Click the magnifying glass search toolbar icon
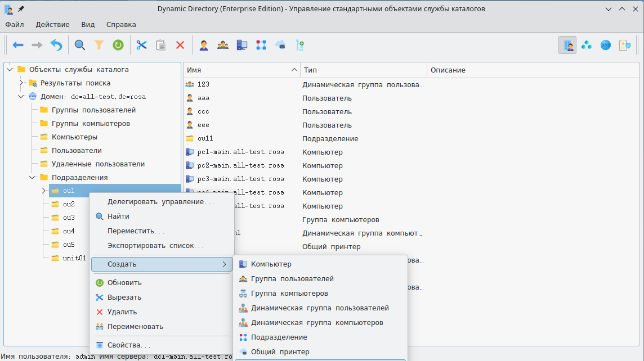The image size is (644, 361). pos(80,45)
